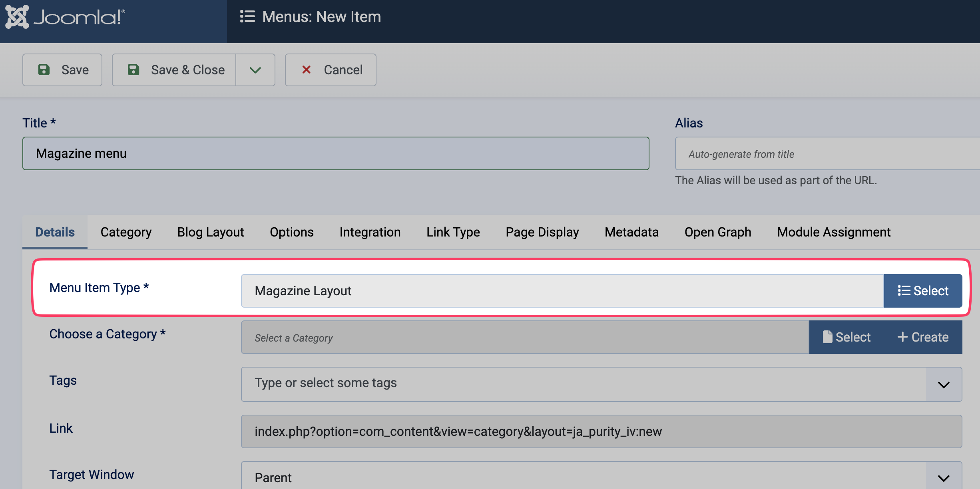The height and width of the screenshot is (489, 980).
Task: Expand the Save & Close dropdown arrow
Action: coord(255,70)
